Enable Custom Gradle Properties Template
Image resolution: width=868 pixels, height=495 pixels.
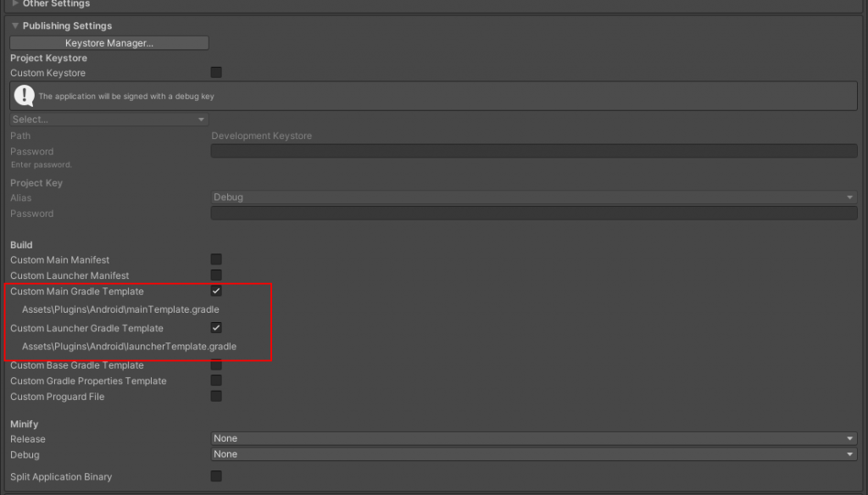(216, 381)
